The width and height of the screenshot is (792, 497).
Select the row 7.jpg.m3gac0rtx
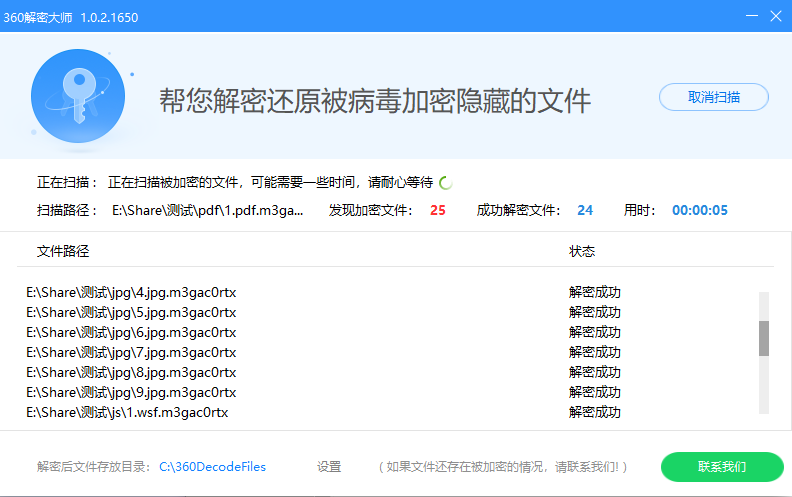click(131, 353)
